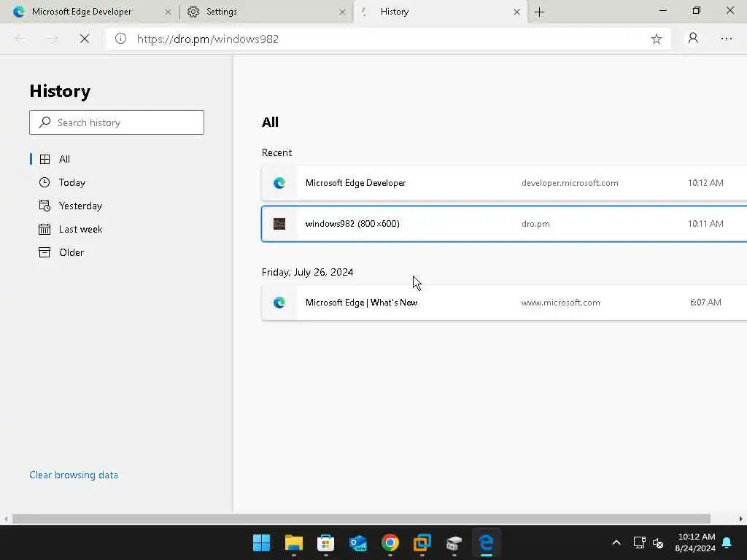
Task: Open Google Chrome from taskbar
Action: (x=390, y=542)
